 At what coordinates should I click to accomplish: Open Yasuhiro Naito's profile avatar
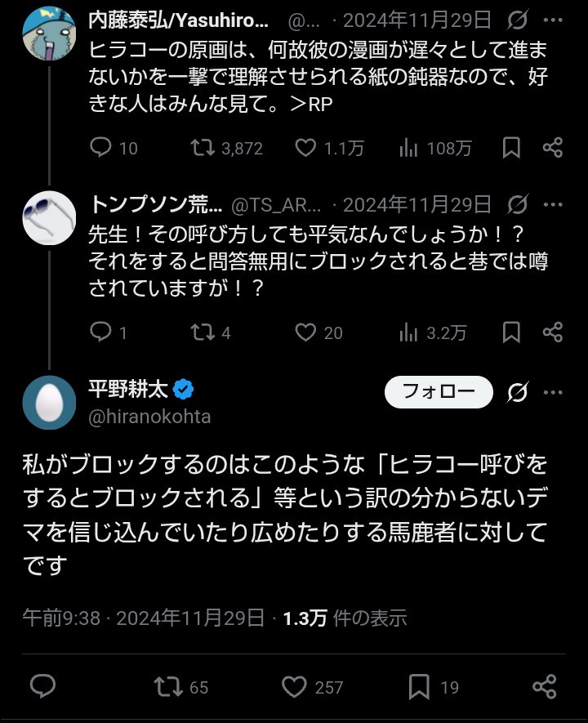pos(49,31)
